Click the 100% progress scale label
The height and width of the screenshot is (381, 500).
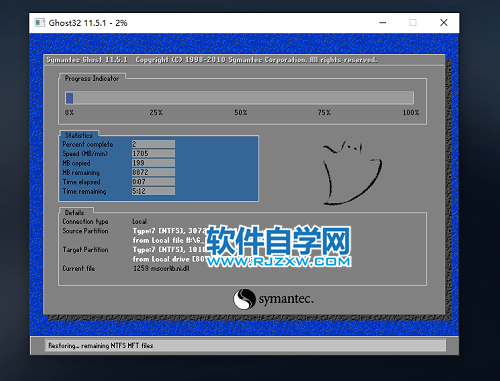[411, 113]
